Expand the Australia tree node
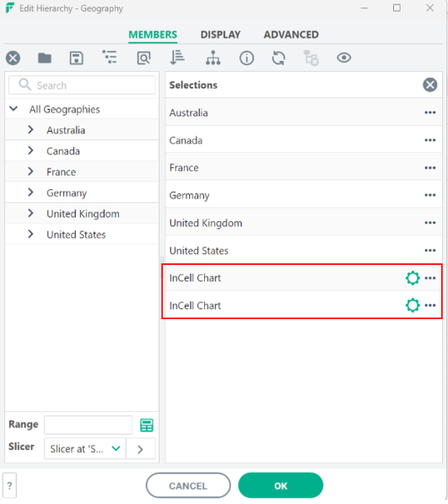The image size is (448, 504). [30, 130]
